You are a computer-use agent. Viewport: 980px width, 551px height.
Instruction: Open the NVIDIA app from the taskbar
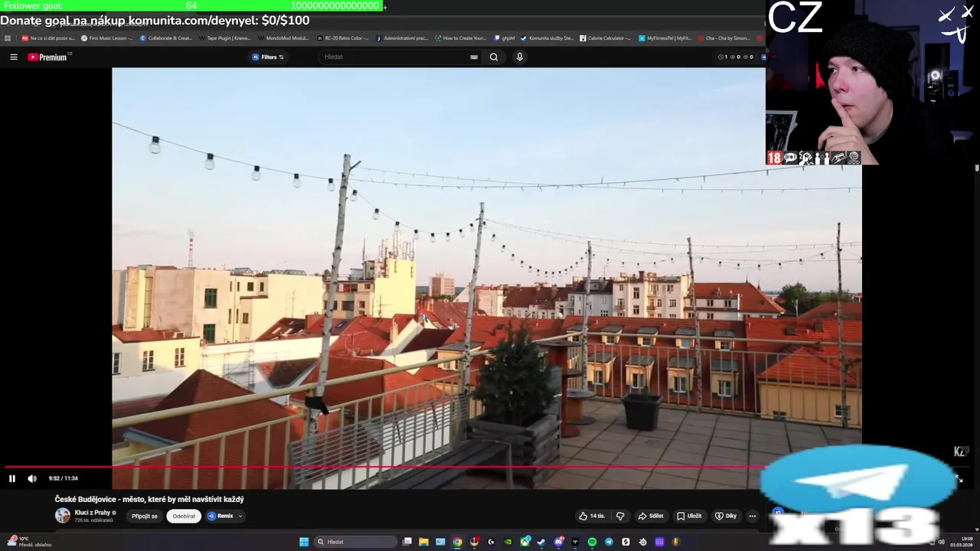(508, 542)
